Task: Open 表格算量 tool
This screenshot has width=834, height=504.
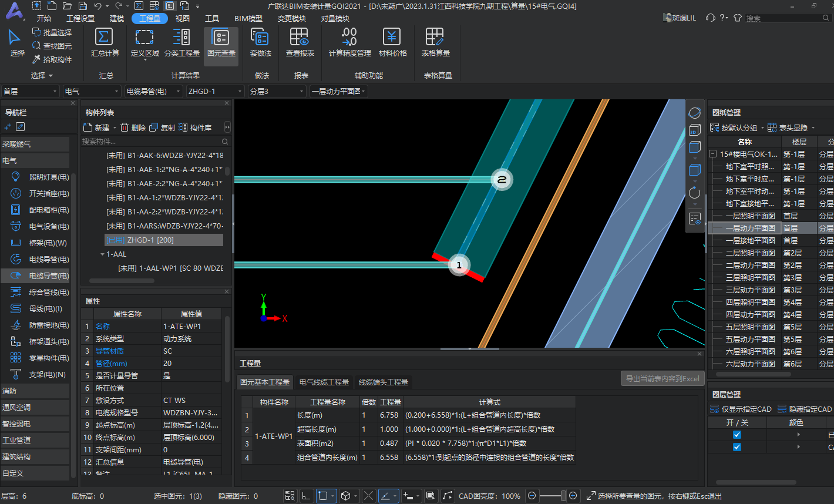Action: click(435, 43)
